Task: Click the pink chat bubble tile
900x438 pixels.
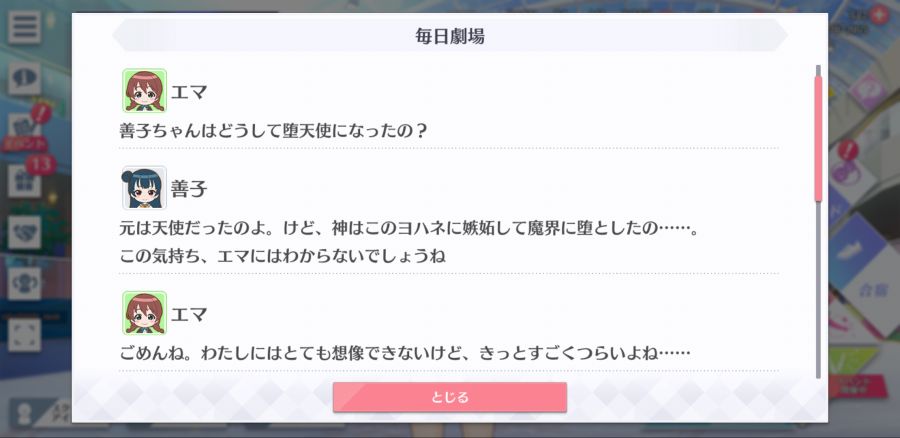Action: [866, 91]
